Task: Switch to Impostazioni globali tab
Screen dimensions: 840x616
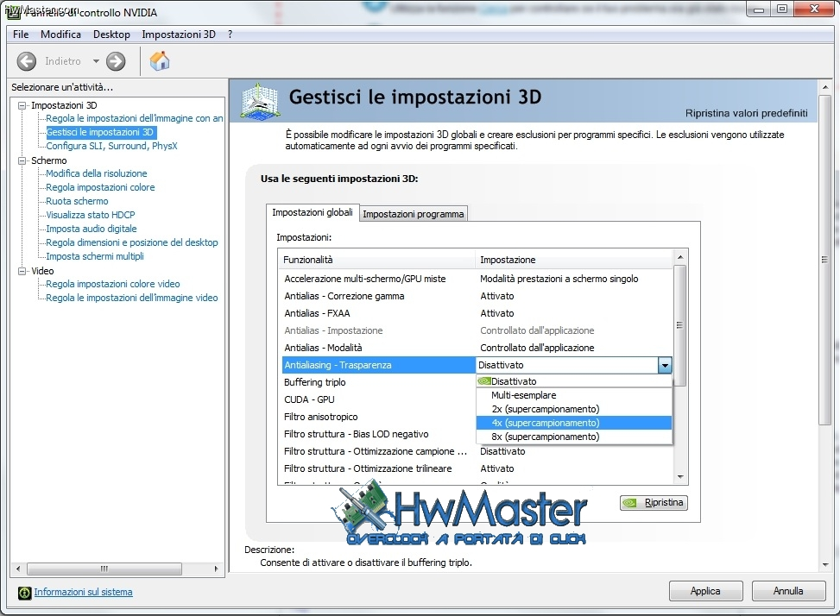Action: tap(313, 212)
